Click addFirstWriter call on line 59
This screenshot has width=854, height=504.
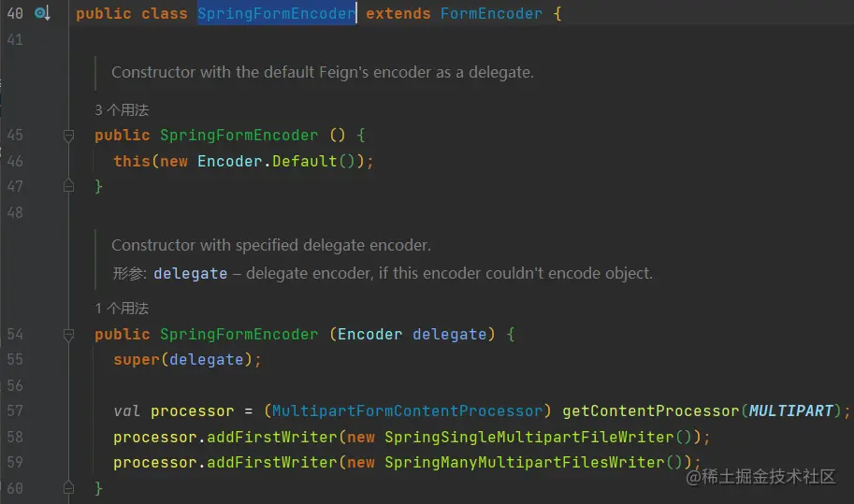pos(272,463)
